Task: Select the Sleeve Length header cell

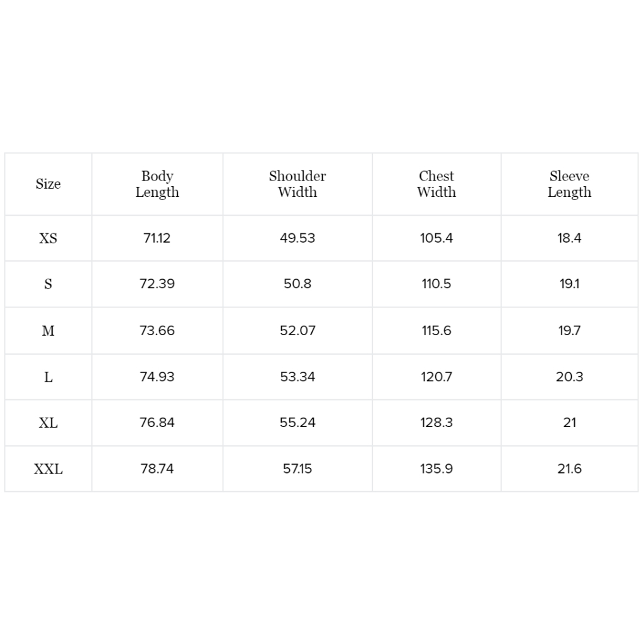Action: coord(569,184)
